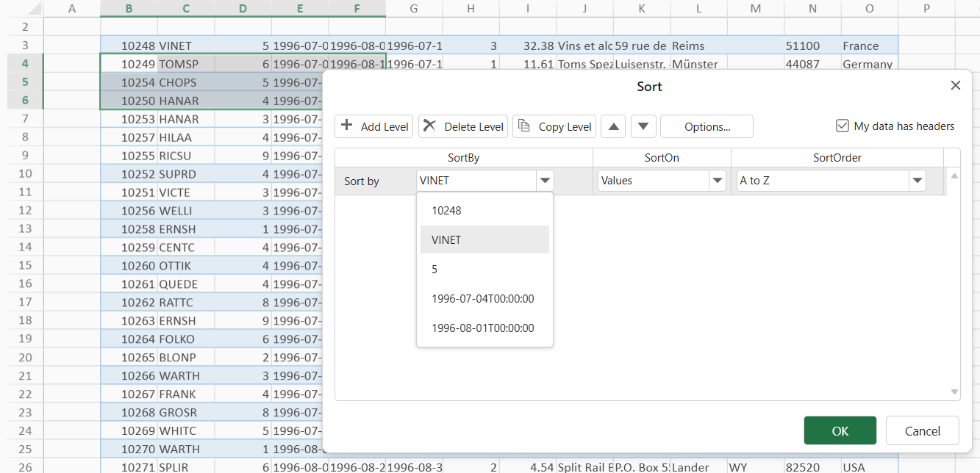This screenshot has width=980, height=473.
Task: Click the Delete Level X icon
Action: coord(430,126)
